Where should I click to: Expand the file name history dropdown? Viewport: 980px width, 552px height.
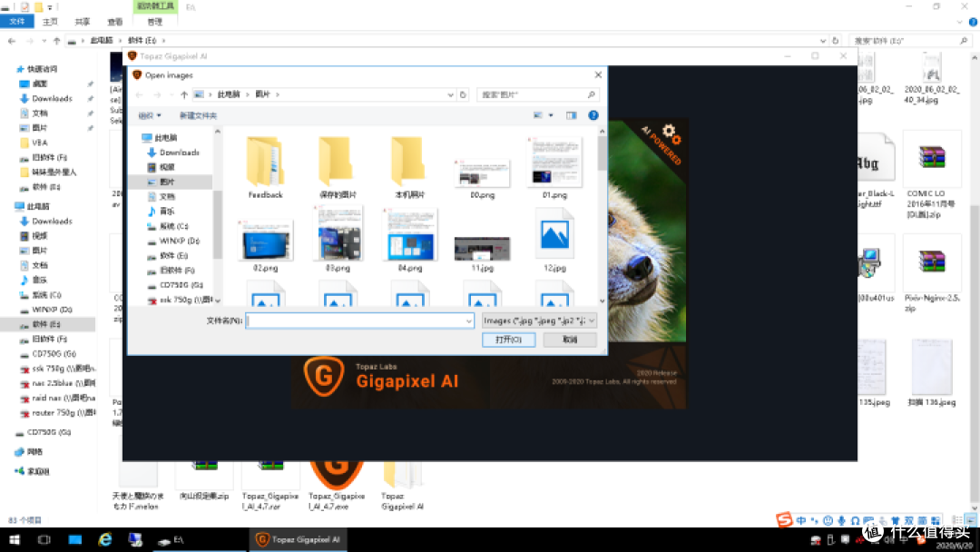pyautogui.click(x=469, y=320)
